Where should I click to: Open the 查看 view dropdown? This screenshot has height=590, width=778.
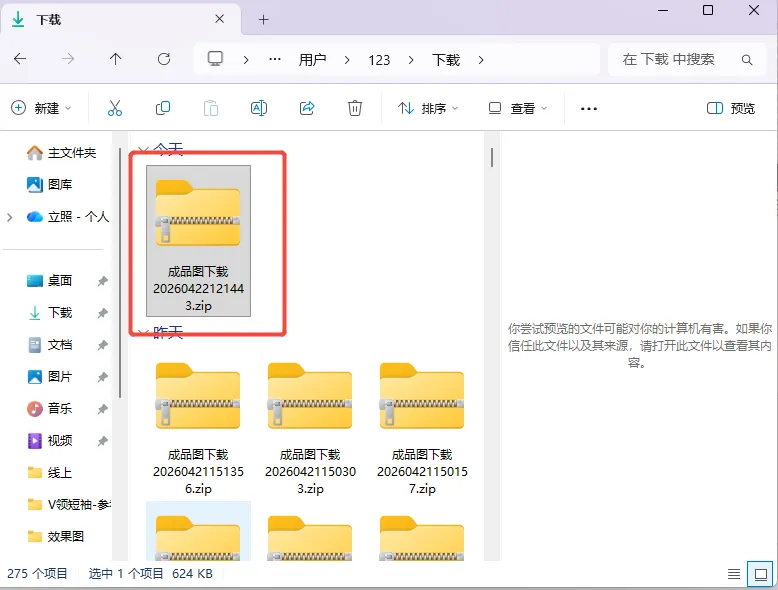pyautogui.click(x=518, y=108)
